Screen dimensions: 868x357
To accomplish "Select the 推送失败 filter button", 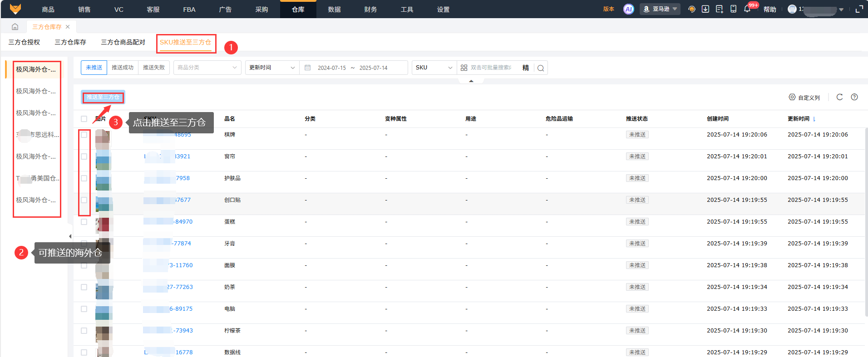I will (154, 68).
